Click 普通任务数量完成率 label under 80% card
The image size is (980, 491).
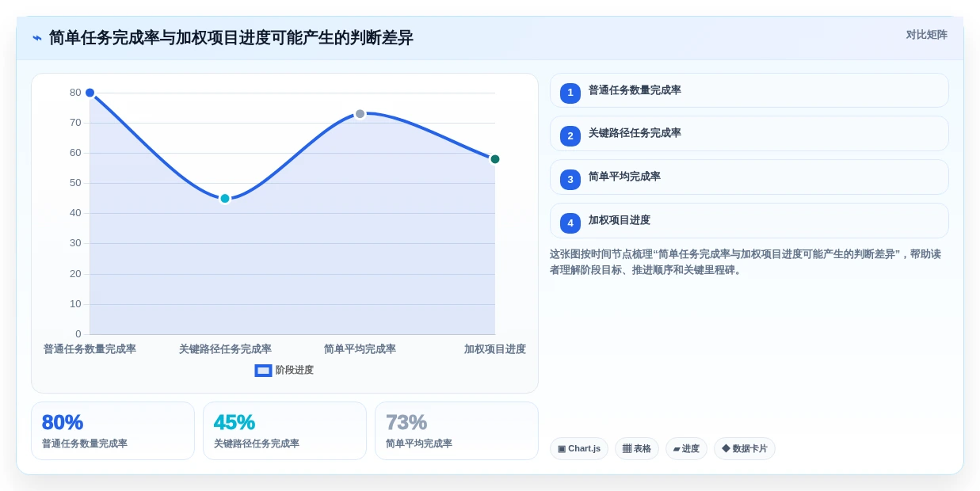tap(85, 443)
